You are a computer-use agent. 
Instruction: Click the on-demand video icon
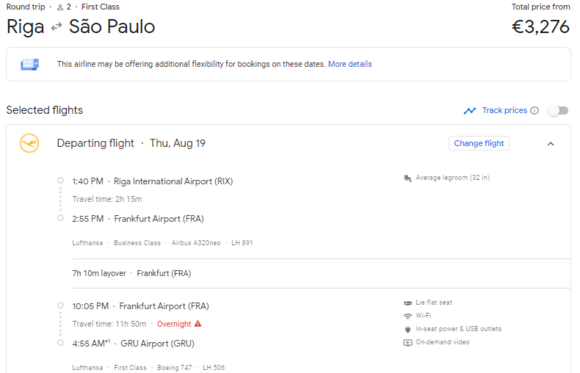[x=408, y=342]
